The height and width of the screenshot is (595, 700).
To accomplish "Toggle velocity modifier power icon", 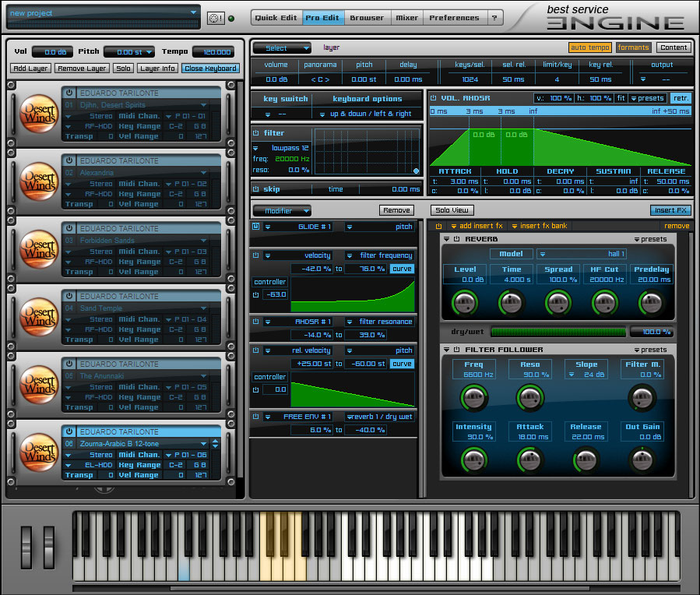I will coord(256,255).
